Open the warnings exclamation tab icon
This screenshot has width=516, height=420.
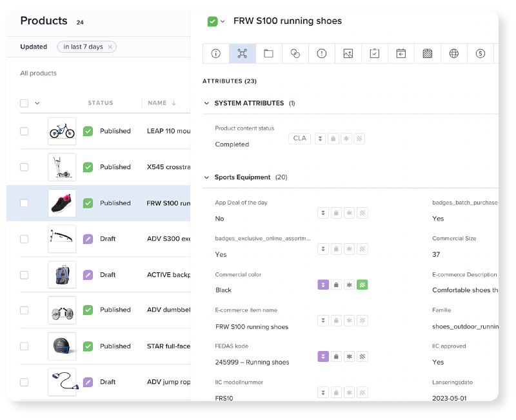pyautogui.click(x=321, y=54)
